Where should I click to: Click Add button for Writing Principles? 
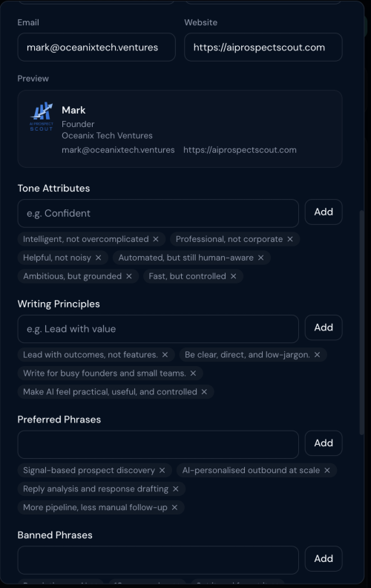324,327
